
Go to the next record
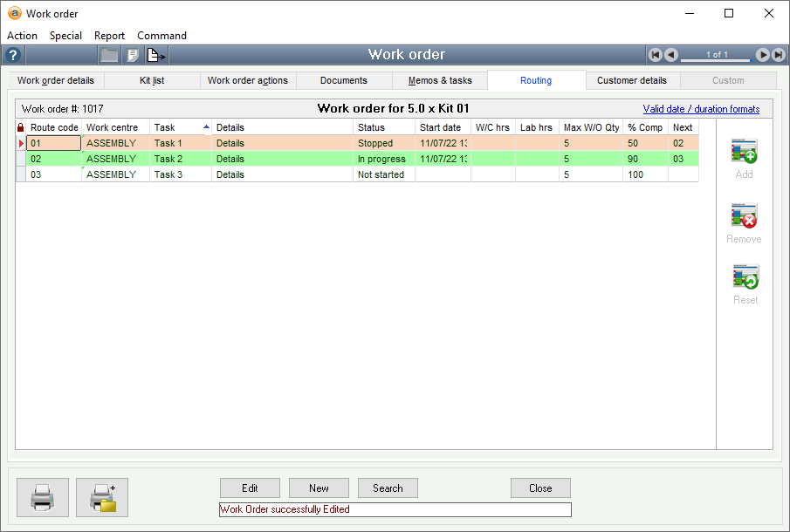coord(762,55)
